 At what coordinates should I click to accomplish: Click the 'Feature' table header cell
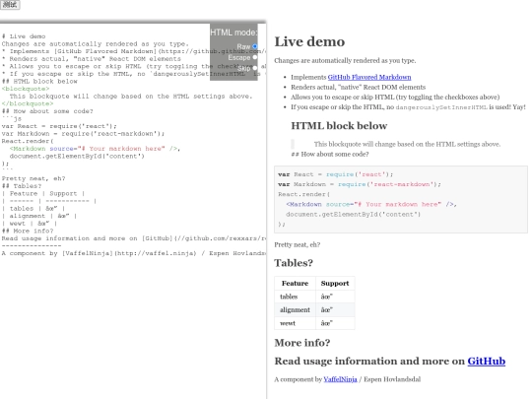tap(295, 284)
